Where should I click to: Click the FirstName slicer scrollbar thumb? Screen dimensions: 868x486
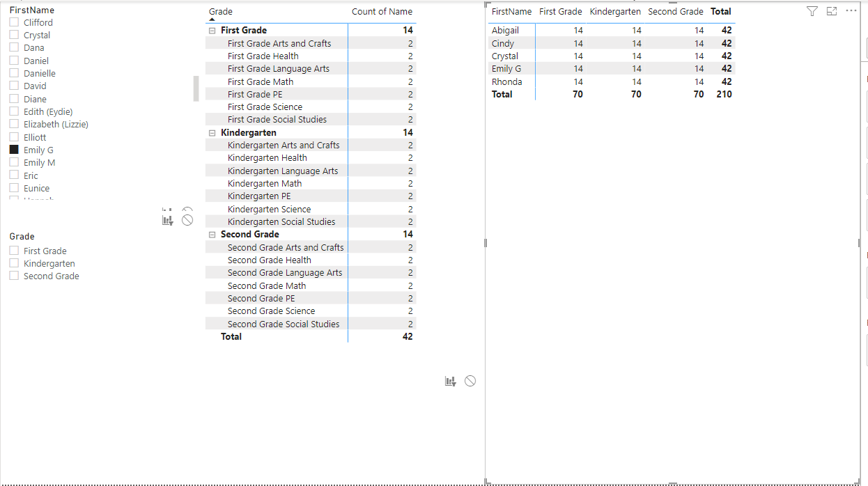coord(196,88)
